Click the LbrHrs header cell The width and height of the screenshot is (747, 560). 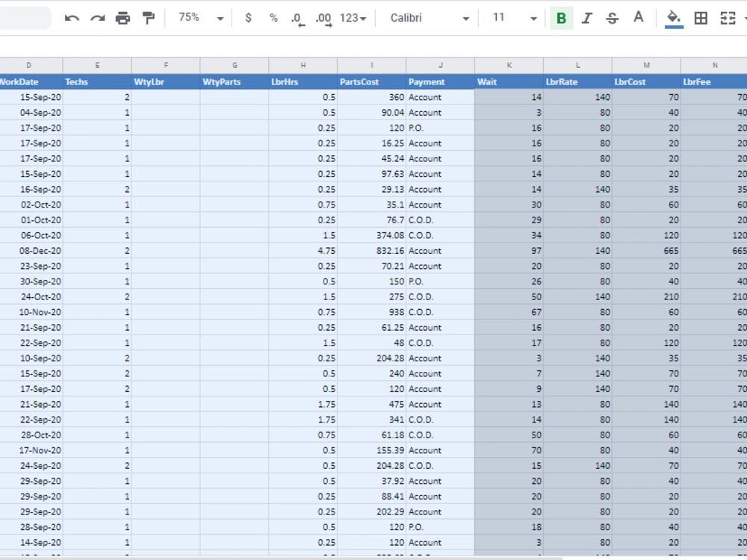pyautogui.click(x=303, y=82)
